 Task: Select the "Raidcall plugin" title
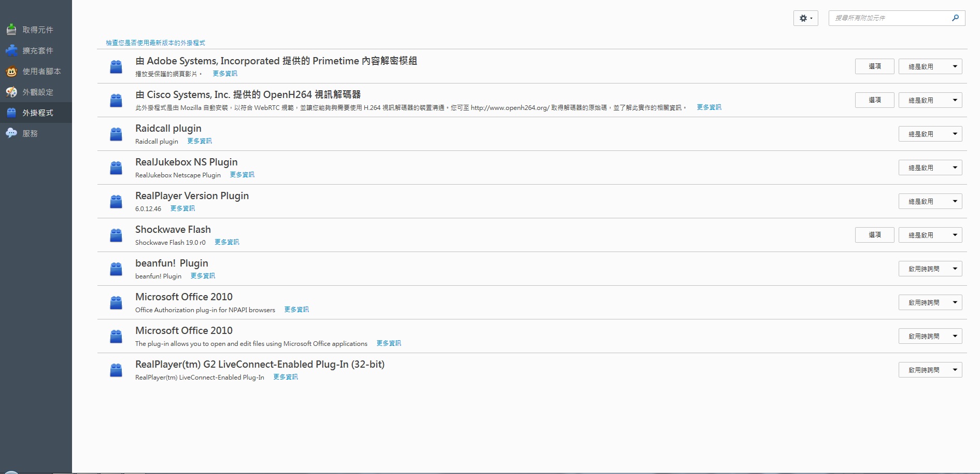click(x=168, y=128)
